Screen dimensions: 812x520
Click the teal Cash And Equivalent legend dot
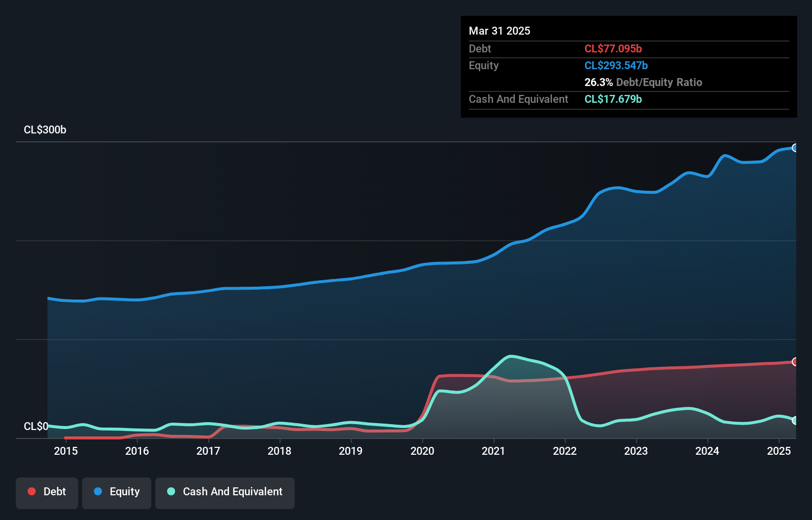pyautogui.click(x=171, y=491)
